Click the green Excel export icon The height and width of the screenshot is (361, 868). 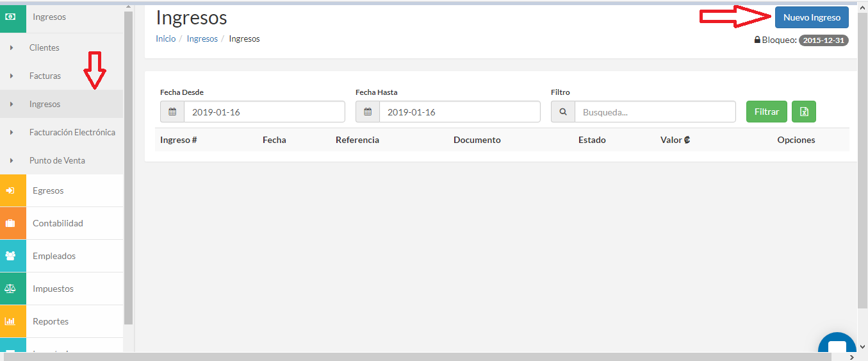coord(803,112)
